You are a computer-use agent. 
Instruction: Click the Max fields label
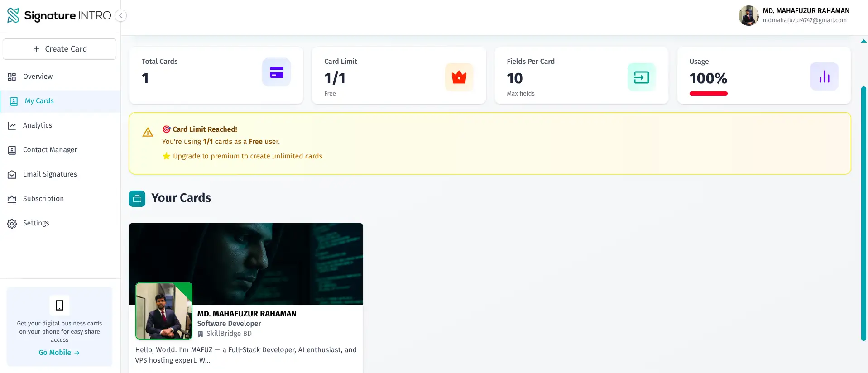(x=521, y=94)
